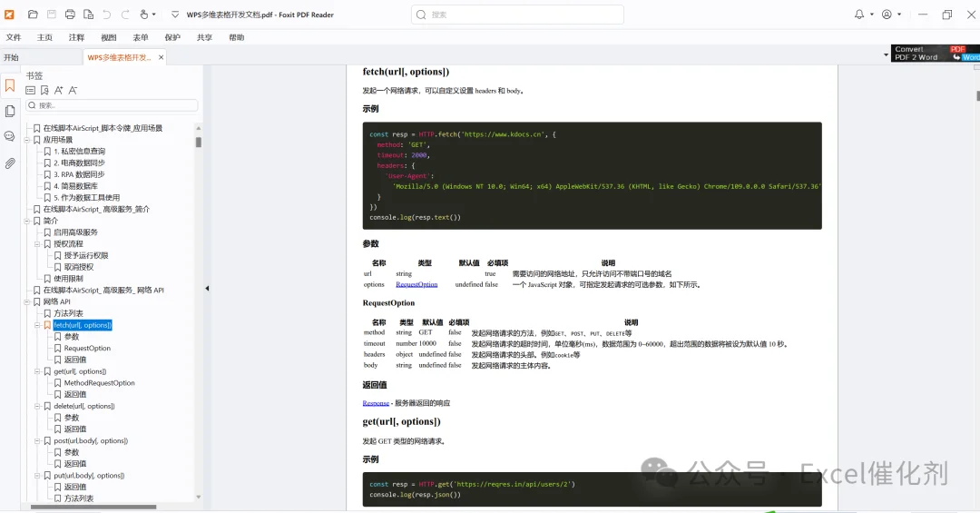Collapse the post(url,body[, options]) bookmark node
980x513 pixels.
(x=37, y=440)
